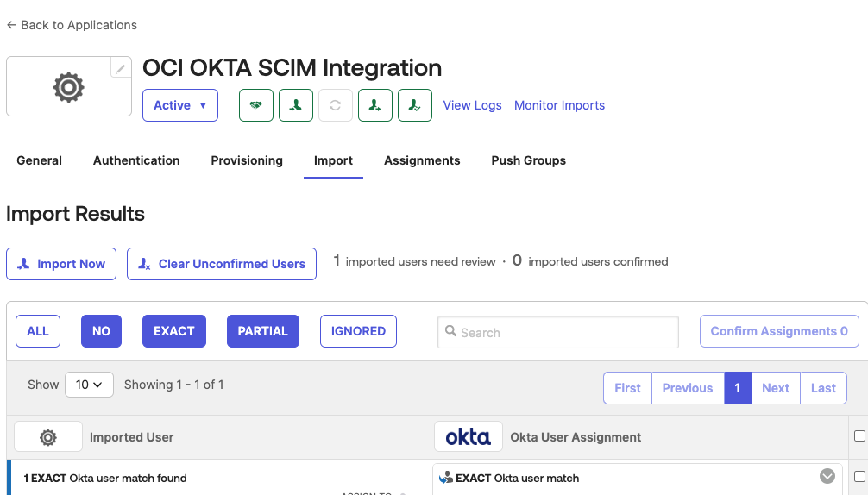
Task: Click the push user arrow icon
Action: click(375, 105)
